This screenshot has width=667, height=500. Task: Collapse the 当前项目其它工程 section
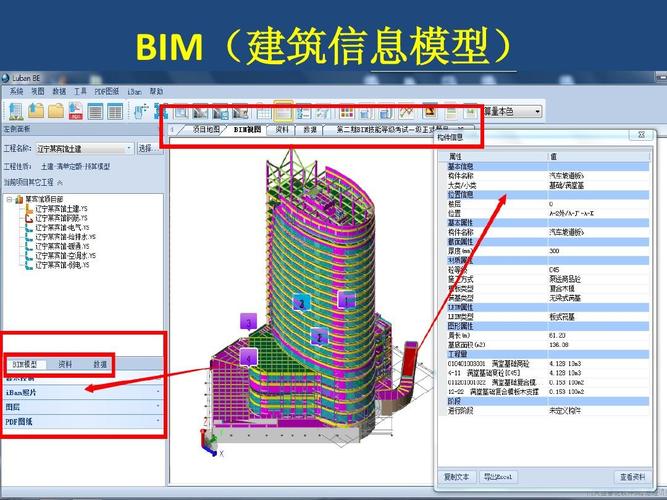tap(60, 182)
